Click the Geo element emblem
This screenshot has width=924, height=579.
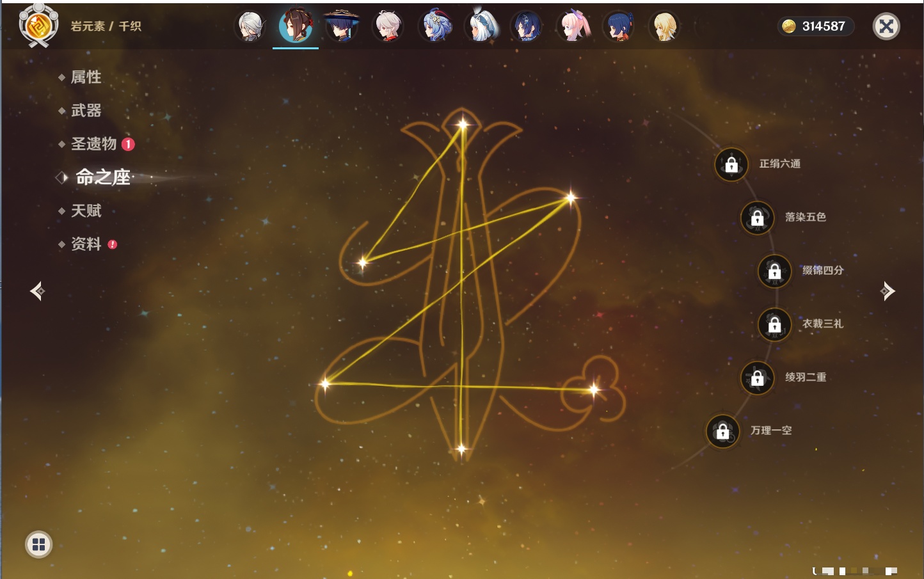(39, 26)
